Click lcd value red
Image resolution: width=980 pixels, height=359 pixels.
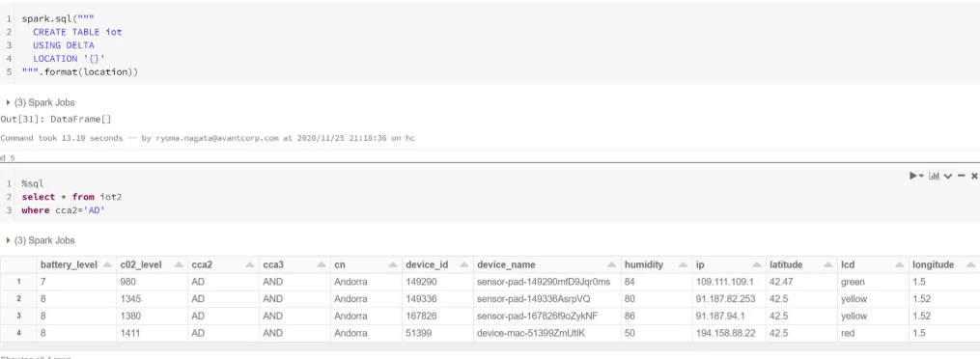click(848, 333)
